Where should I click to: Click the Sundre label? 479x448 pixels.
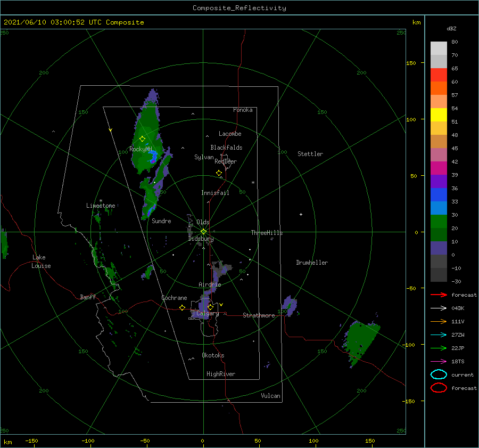tap(161, 221)
